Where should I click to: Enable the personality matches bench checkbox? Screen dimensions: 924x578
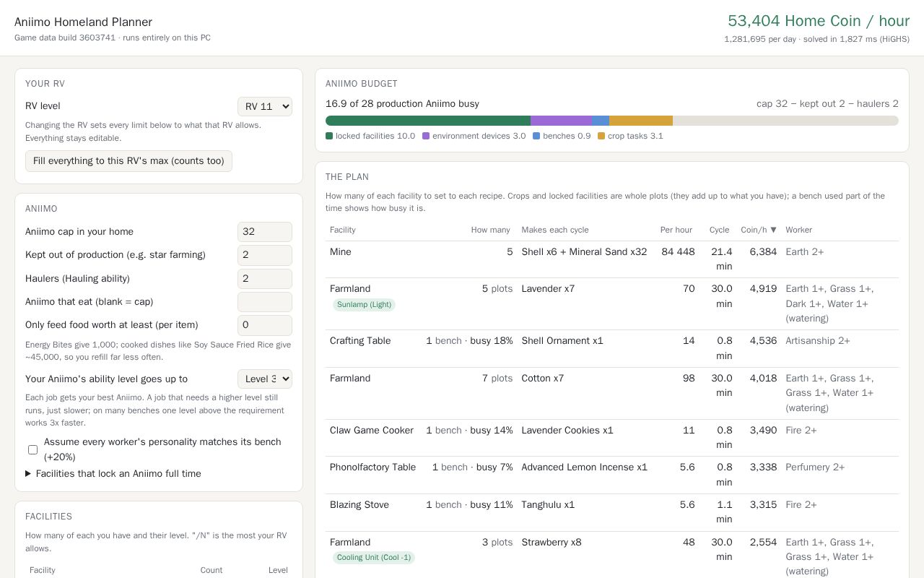[32, 449]
